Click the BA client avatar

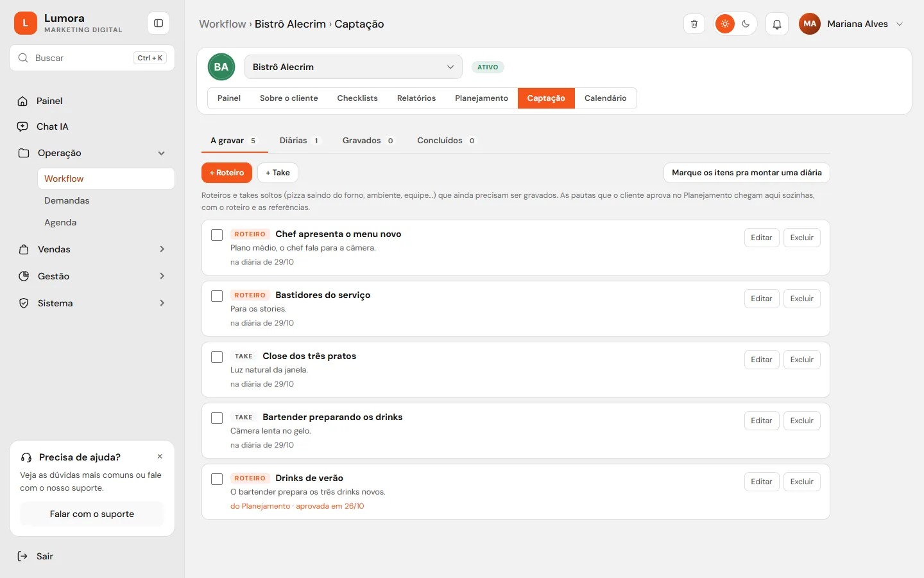[x=221, y=67]
